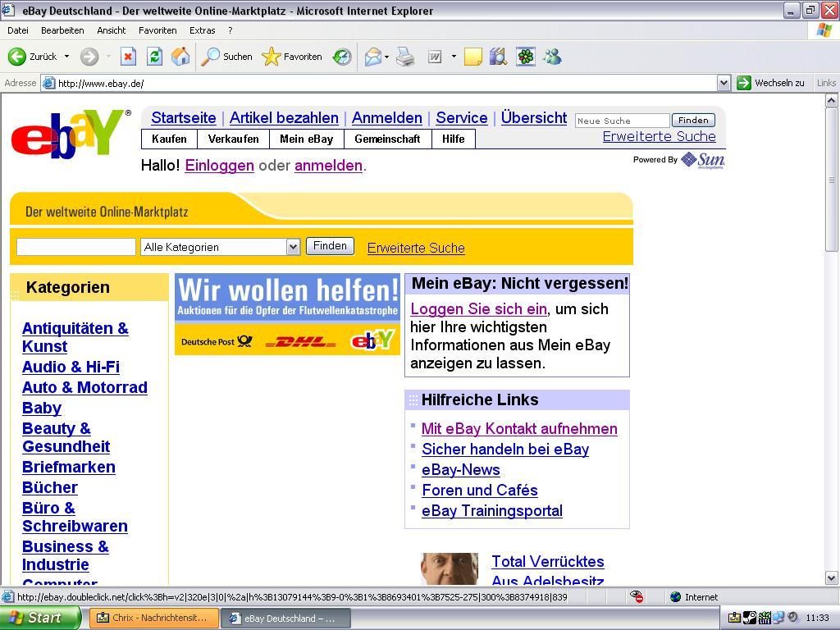Image resolution: width=840 pixels, height=630 pixels.
Task: Click Erweiterte Suche link in yellow bar
Action: [416, 248]
